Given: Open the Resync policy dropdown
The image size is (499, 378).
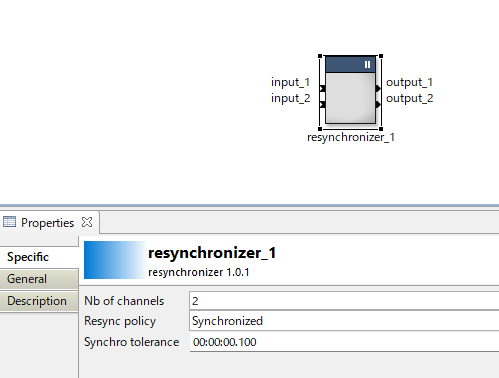Looking at the screenshot, I should pos(344,321).
